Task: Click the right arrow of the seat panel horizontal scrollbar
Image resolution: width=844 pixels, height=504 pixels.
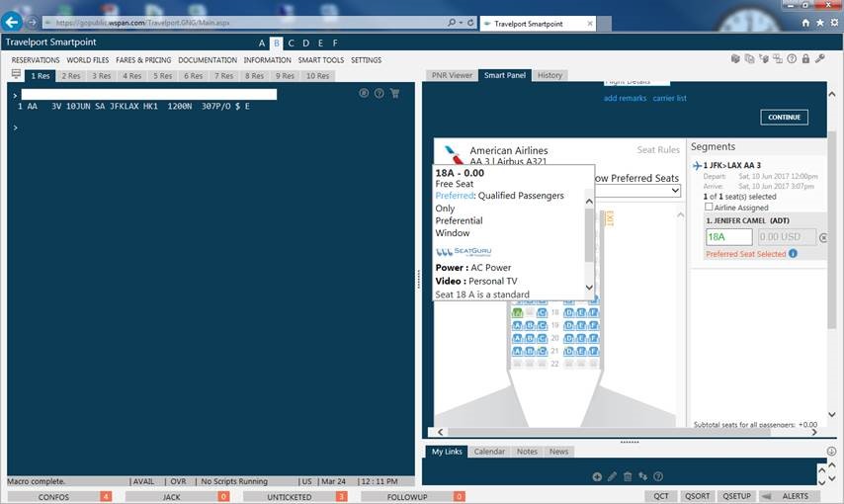Action: pyautogui.click(x=814, y=432)
